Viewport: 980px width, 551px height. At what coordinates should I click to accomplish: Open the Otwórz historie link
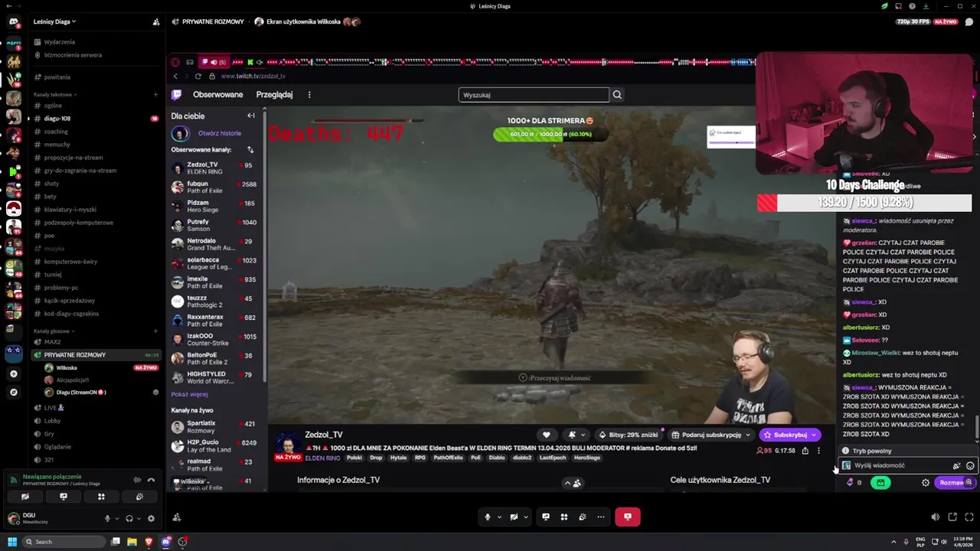[220, 133]
